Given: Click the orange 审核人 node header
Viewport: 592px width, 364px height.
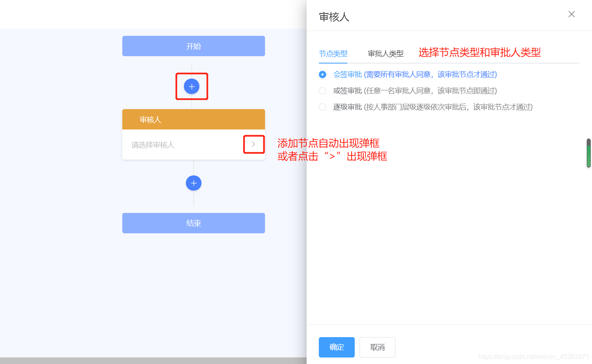Looking at the screenshot, I should coord(193,119).
